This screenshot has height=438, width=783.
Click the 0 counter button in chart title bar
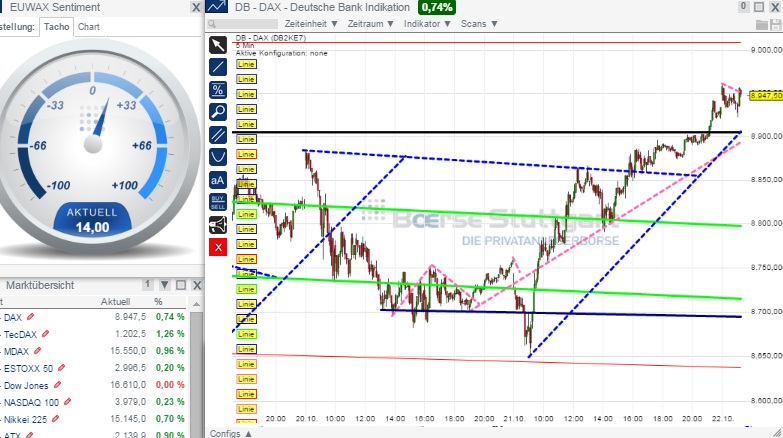click(744, 6)
